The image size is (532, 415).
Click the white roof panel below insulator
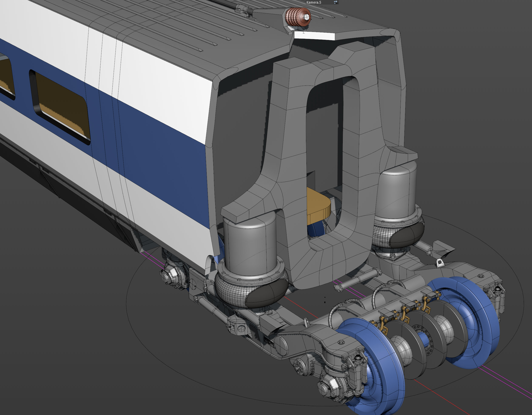[x=315, y=36]
